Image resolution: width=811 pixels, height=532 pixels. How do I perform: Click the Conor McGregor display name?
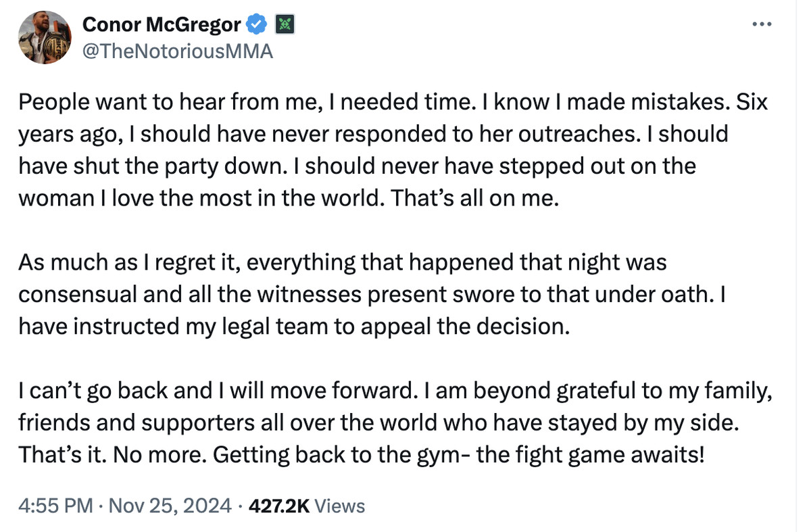161,25
